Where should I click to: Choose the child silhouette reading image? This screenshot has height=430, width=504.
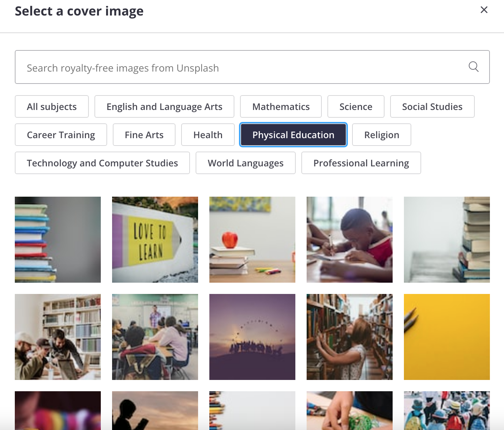[155, 411]
